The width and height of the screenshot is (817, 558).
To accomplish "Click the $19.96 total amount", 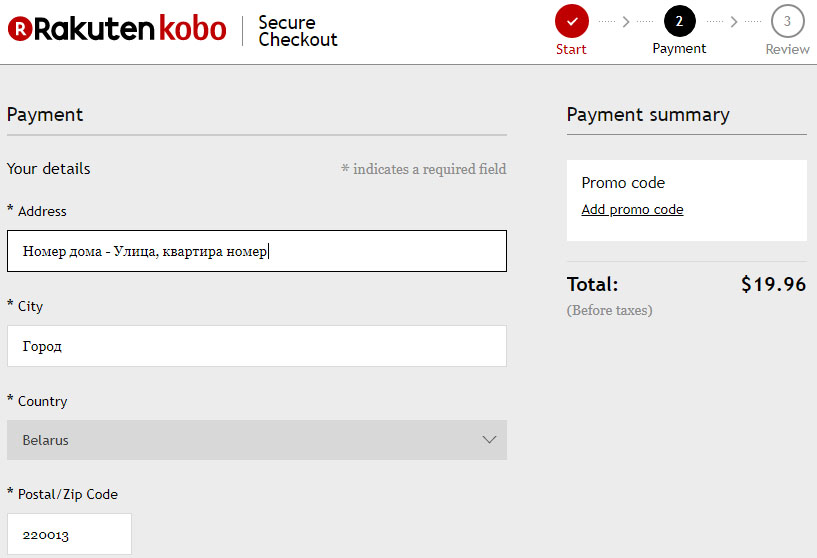I will coord(773,284).
